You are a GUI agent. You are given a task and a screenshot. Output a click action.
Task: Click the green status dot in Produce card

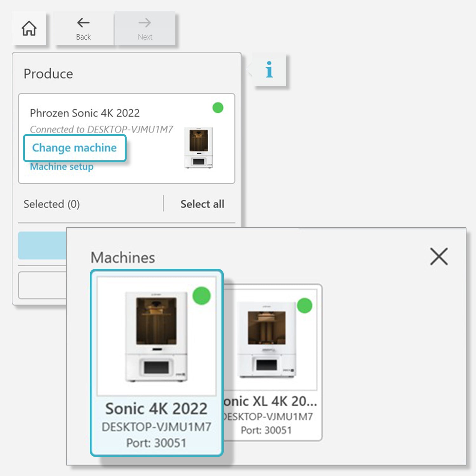click(x=218, y=108)
